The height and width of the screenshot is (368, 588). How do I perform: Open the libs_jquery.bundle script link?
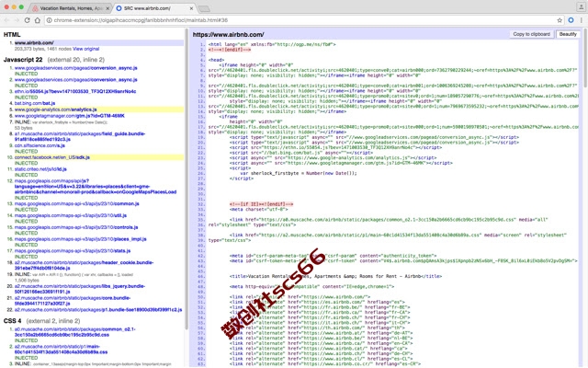coord(80,289)
